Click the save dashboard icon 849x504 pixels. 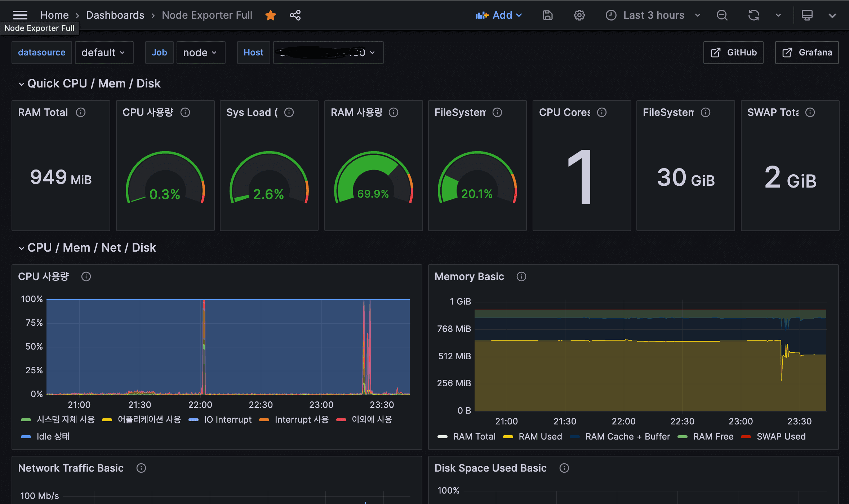click(x=547, y=15)
